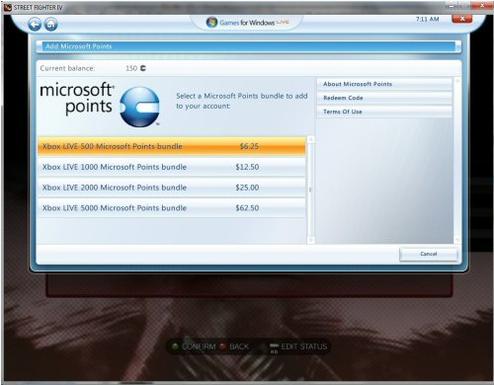494x385 pixels.
Task: View the Terms Of Use
Action: click(385, 112)
